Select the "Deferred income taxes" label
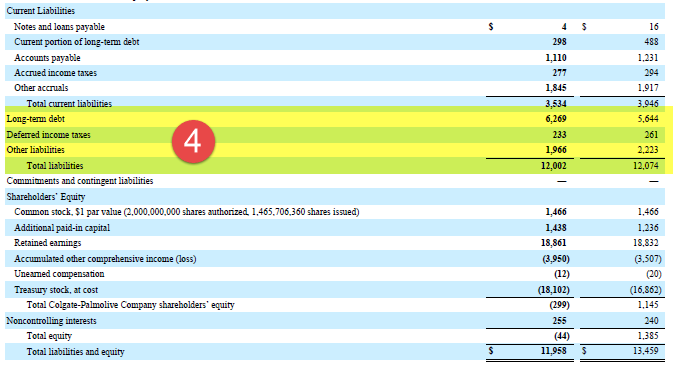Screen dimensions: 675x368 pos(49,135)
